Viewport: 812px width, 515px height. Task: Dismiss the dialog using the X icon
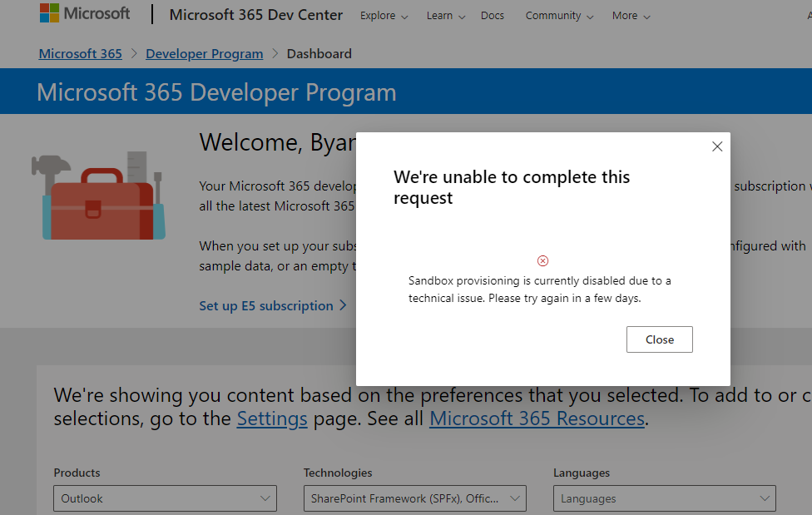tap(716, 146)
